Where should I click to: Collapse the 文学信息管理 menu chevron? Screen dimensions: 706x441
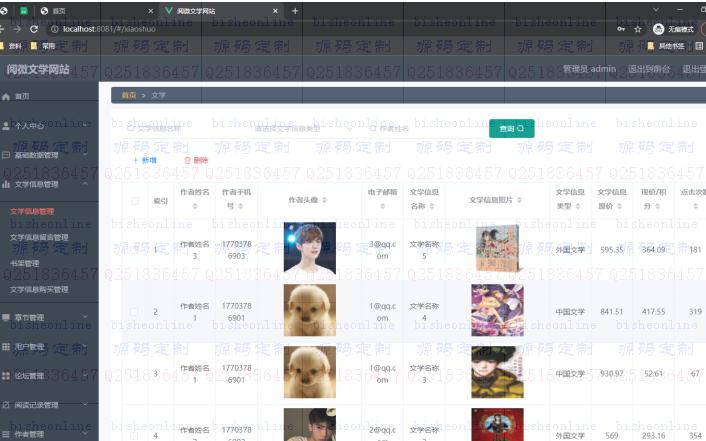85,184
